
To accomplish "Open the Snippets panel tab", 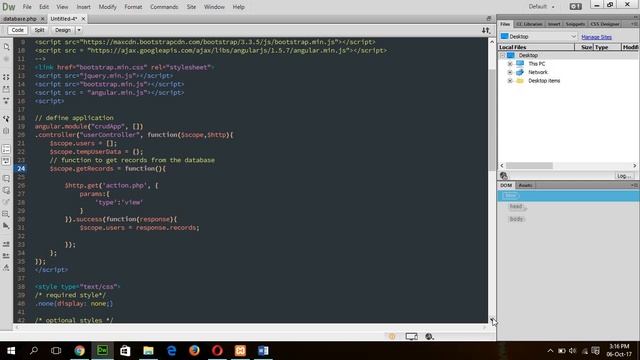I will 575,24.
